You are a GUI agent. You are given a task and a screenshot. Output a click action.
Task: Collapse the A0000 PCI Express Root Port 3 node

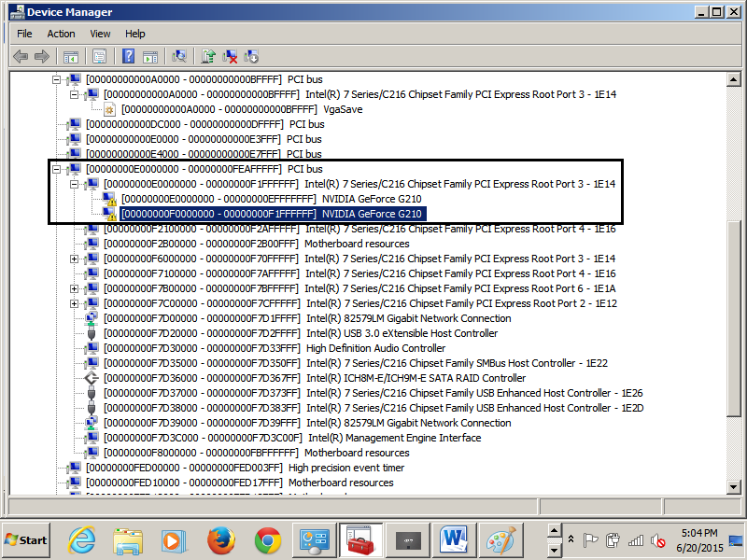[74, 95]
